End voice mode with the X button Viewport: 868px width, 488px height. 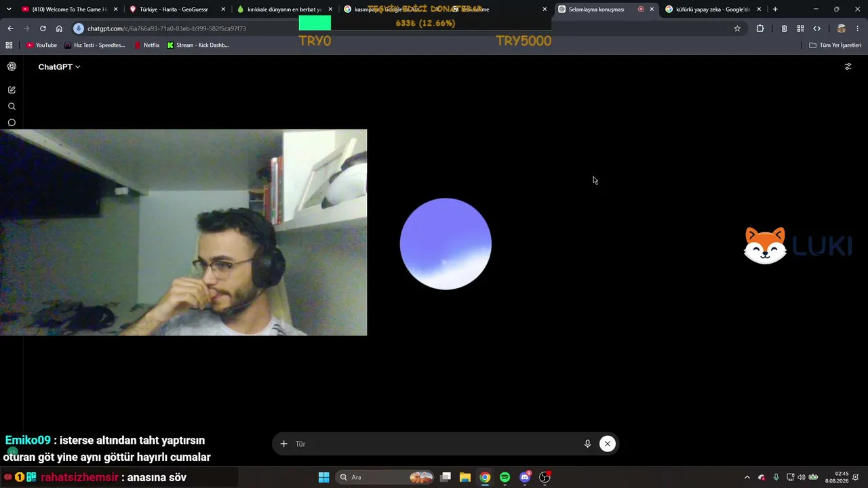tap(608, 444)
